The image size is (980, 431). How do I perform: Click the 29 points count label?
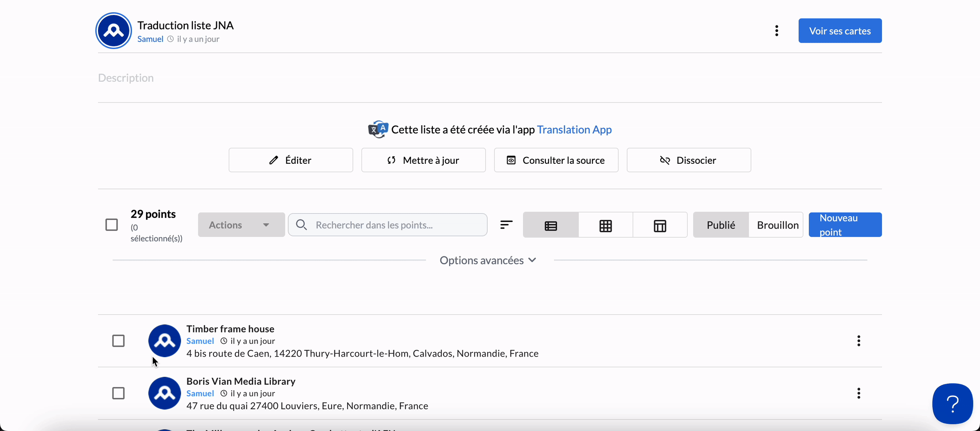click(x=153, y=214)
